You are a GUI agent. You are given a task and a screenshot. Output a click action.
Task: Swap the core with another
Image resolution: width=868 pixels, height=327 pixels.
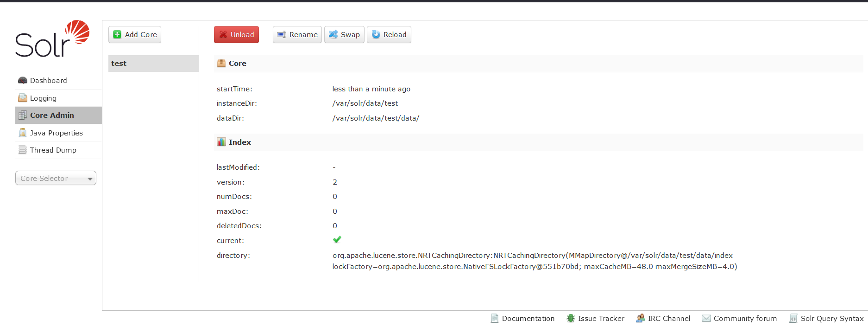tap(344, 35)
